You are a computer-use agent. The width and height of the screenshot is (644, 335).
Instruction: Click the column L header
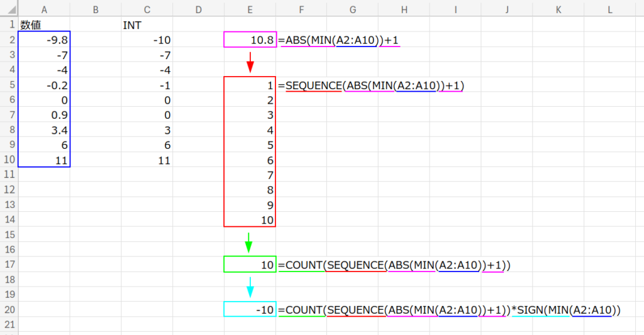[x=609, y=9]
